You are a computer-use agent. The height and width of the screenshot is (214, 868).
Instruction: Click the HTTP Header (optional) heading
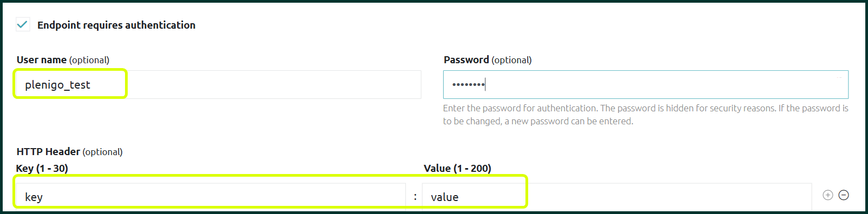tap(70, 152)
